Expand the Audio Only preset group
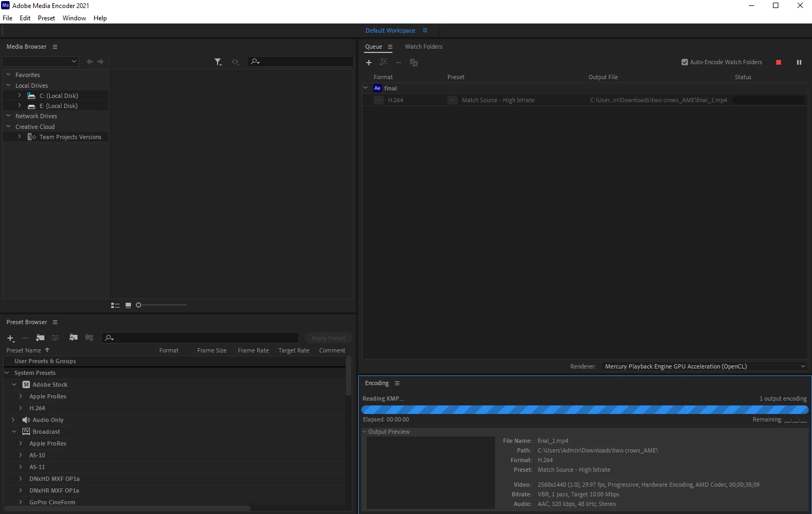 point(13,420)
